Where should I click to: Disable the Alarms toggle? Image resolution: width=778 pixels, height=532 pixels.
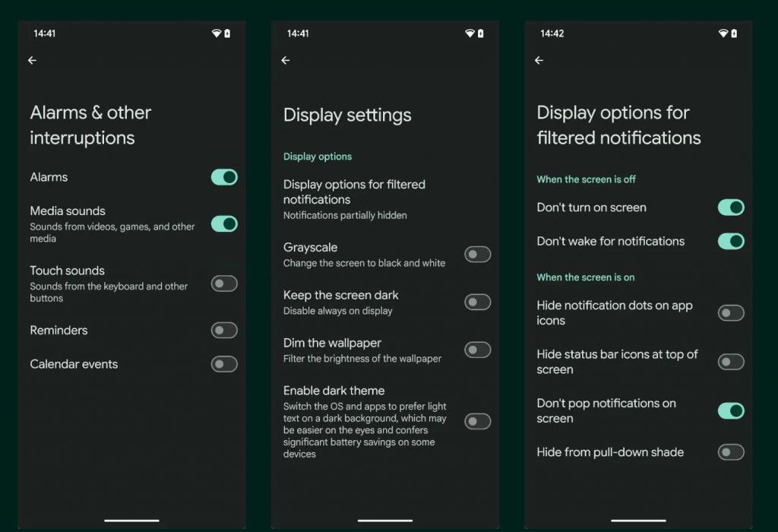224,177
